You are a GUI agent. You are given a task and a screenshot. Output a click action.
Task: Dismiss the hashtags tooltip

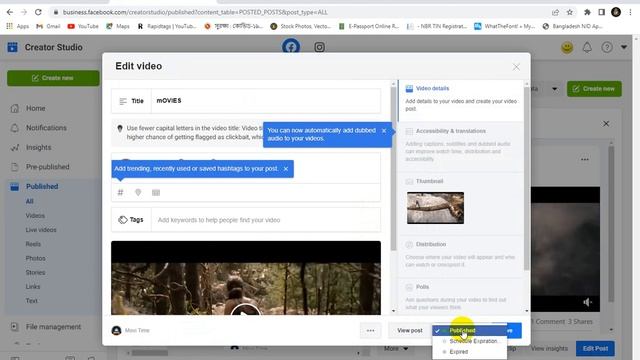[286, 169]
